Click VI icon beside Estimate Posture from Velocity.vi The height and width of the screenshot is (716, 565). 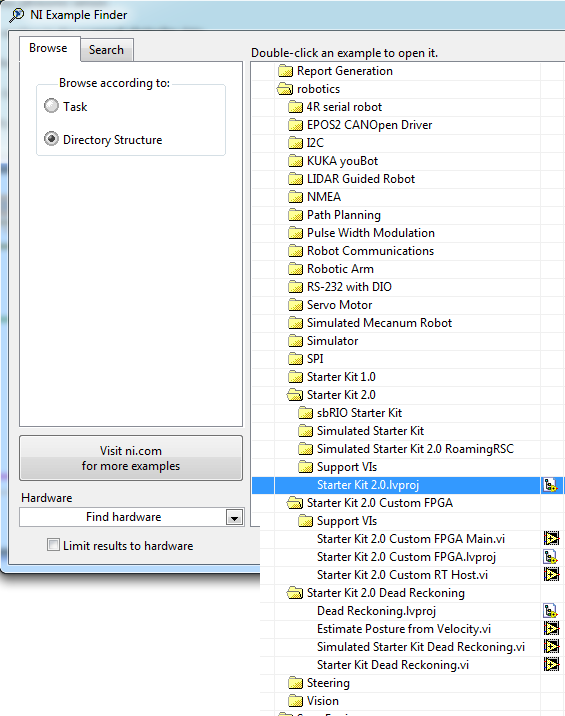[551, 629]
